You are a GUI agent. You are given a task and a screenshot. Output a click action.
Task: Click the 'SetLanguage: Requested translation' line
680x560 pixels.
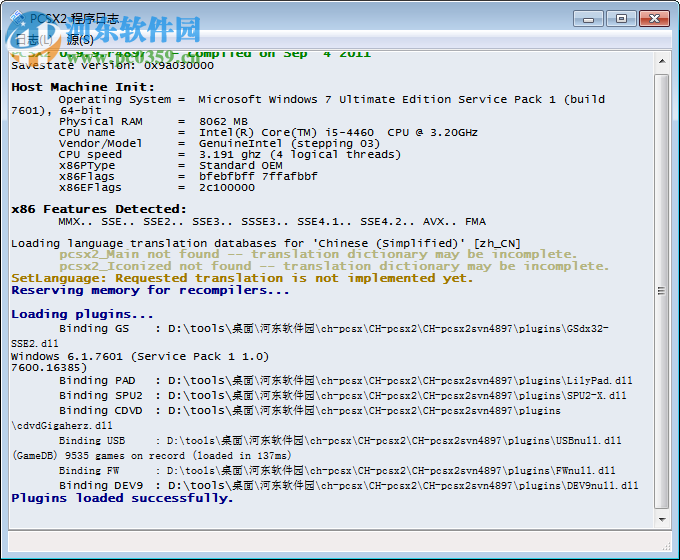click(242, 278)
